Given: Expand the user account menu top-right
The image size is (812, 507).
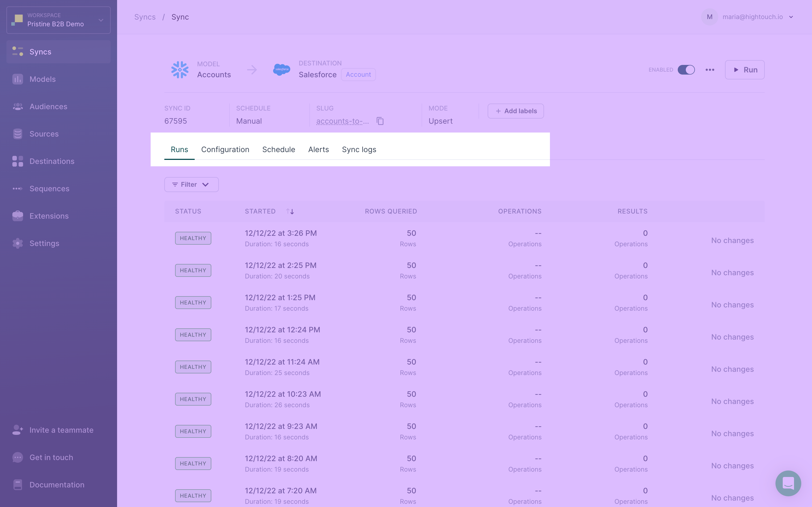Looking at the screenshot, I should 790,16.
